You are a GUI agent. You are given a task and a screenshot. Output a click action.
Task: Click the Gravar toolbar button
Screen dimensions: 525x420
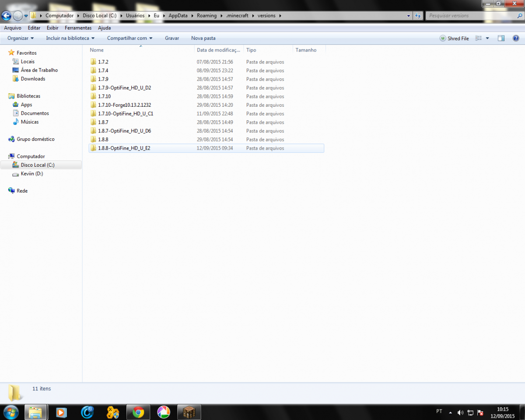click(172, 38)
